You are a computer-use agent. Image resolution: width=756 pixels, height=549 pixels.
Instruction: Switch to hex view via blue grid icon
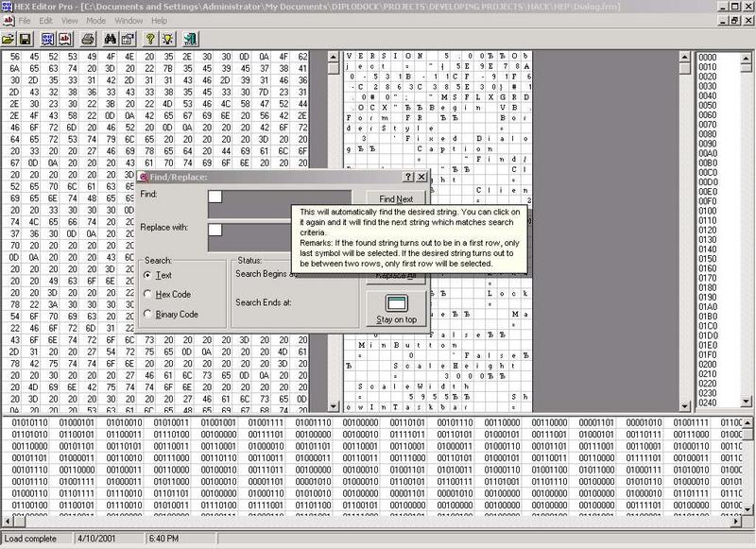coord(47,39)
